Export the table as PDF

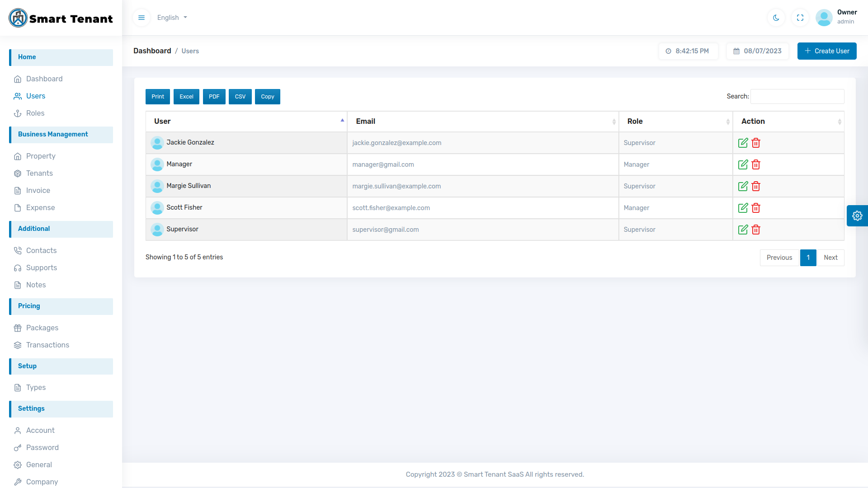tap(214, 96)
